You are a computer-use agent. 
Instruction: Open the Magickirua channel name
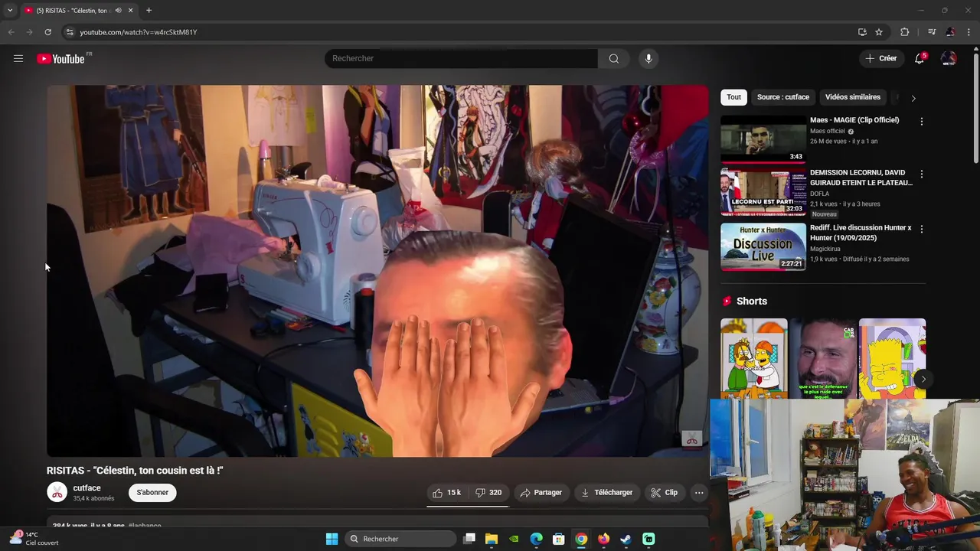pyautogui.click(x=825, y=249)
